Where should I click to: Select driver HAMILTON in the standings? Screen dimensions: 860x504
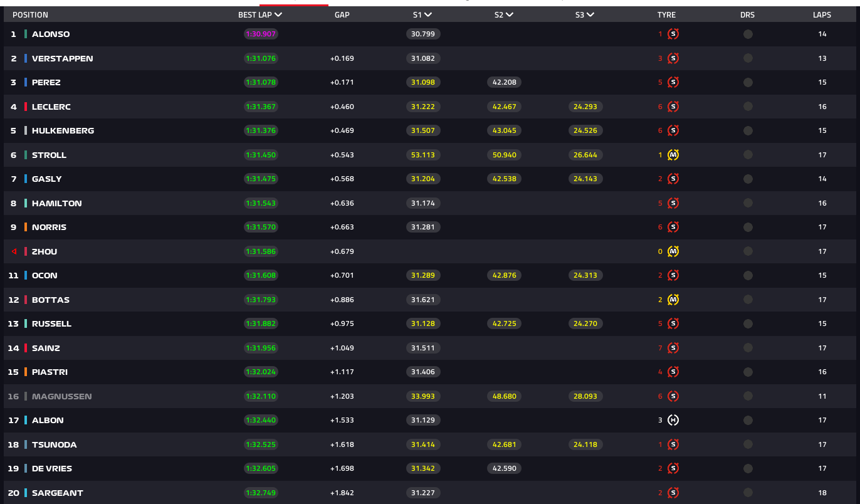point(57,203)
